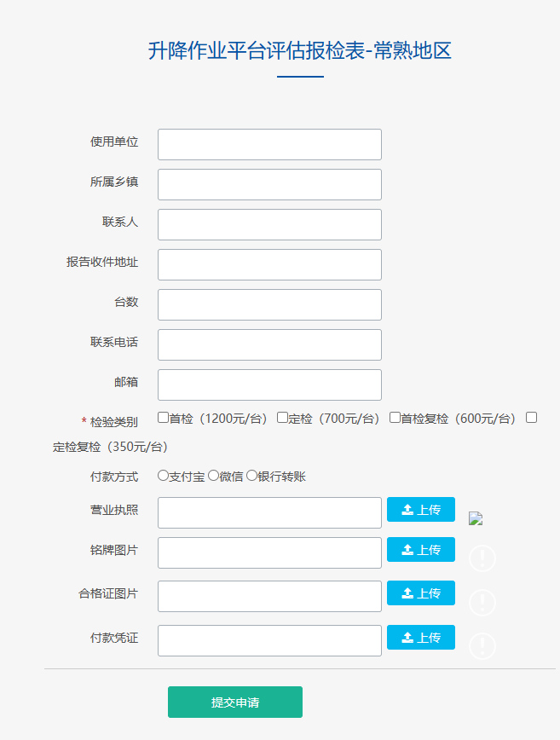Screen dimensions: 560x740
Task: Click the upload icon for 付款凭证
Action: [x=407, y=638]
